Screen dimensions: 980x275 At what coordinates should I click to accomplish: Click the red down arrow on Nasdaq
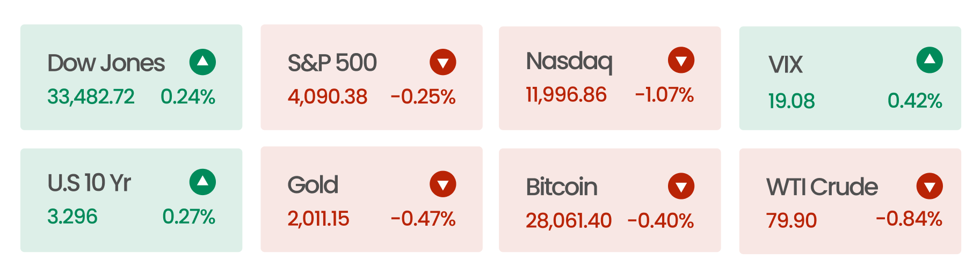point(681,60)
